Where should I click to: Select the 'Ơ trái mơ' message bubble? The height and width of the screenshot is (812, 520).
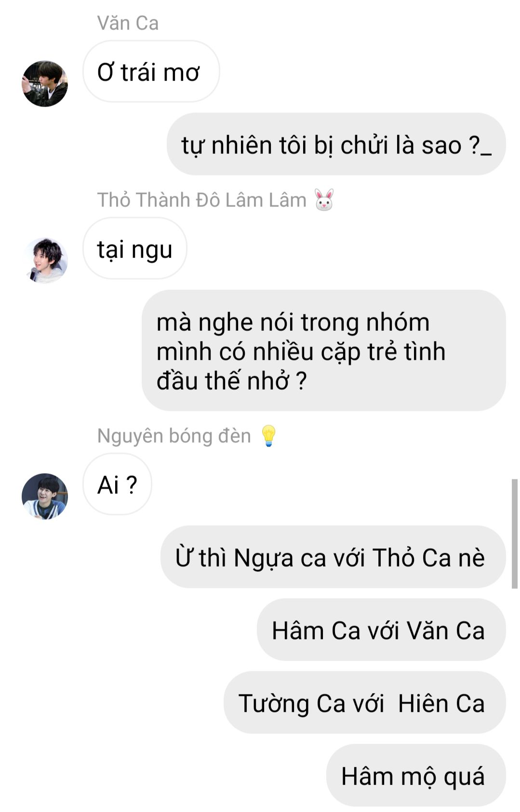click(151, 71)
